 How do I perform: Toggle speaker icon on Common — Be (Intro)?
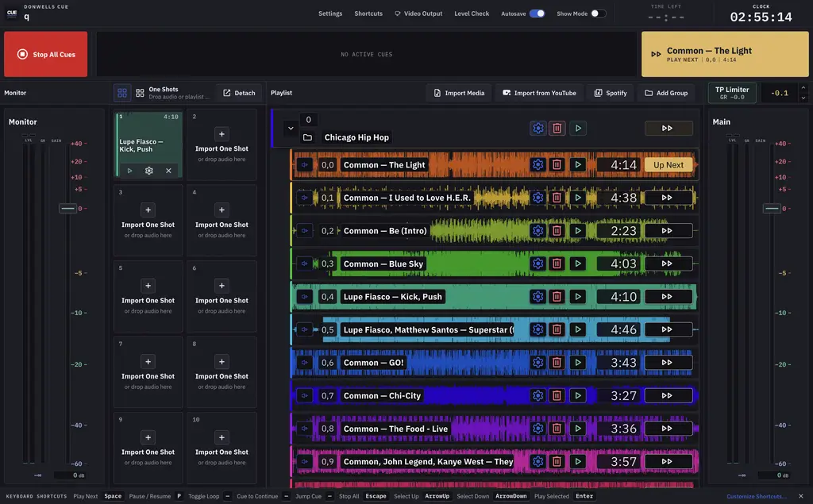click(304, 231)
